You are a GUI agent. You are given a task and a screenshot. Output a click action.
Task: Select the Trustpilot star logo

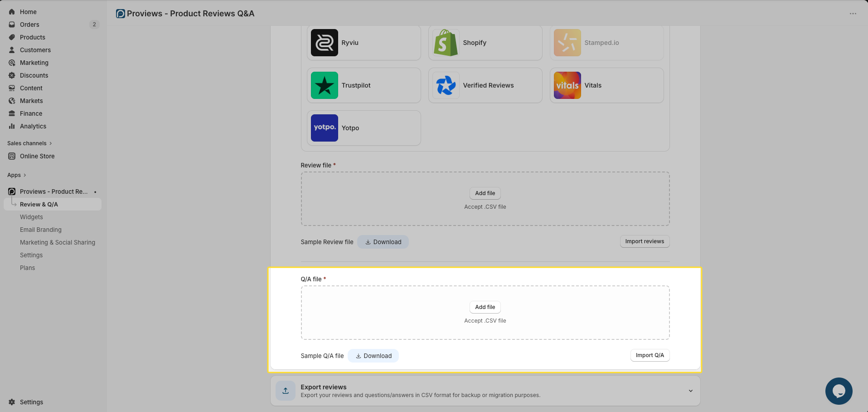pos(325,85)
